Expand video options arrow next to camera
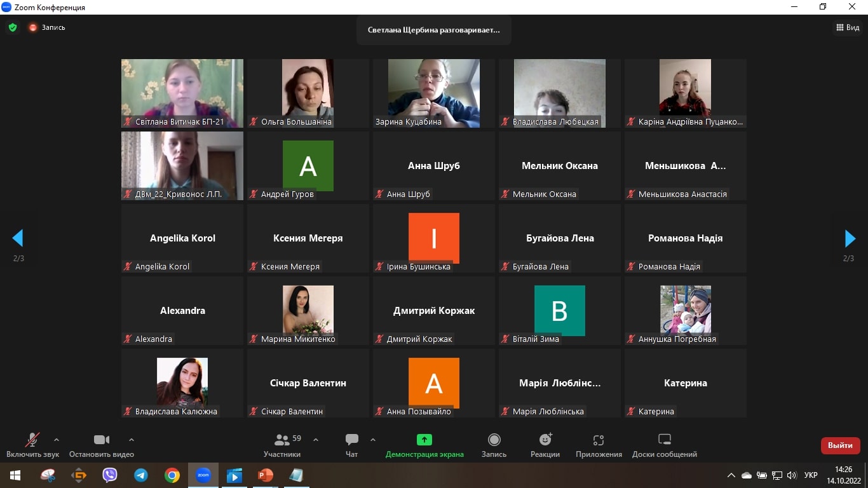Screen dimensions: 868x488 pyautogui.click(x=132, y=439)
